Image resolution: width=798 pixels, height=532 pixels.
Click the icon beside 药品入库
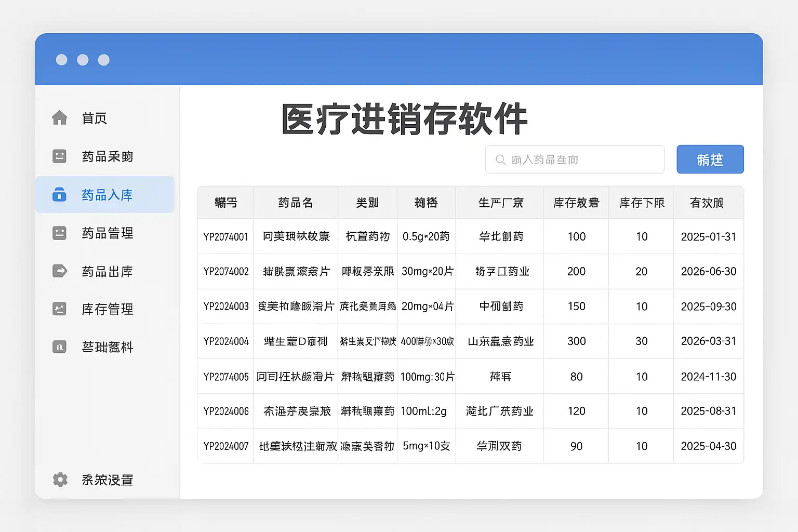click(60, 195)
